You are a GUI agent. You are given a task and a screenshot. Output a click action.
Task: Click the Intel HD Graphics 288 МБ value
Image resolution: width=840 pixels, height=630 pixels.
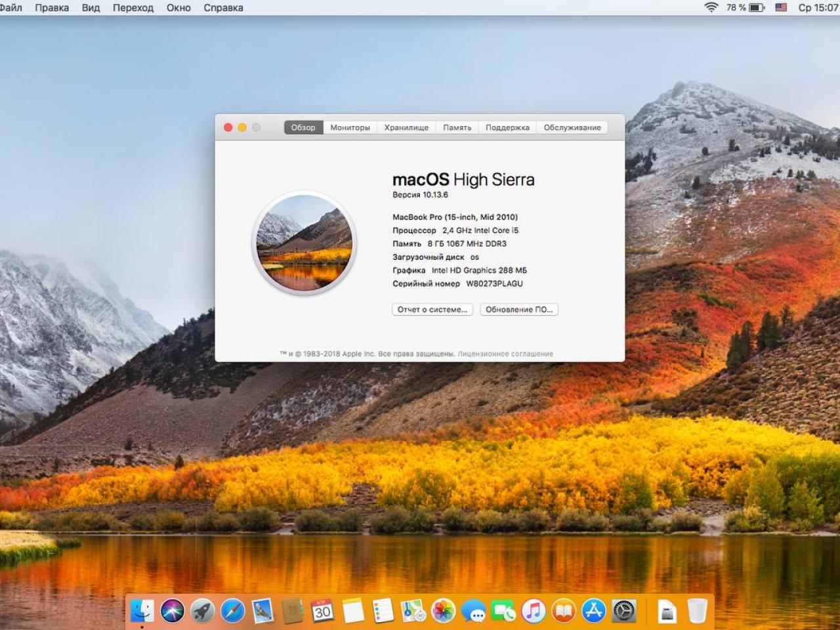pos(479,270)
